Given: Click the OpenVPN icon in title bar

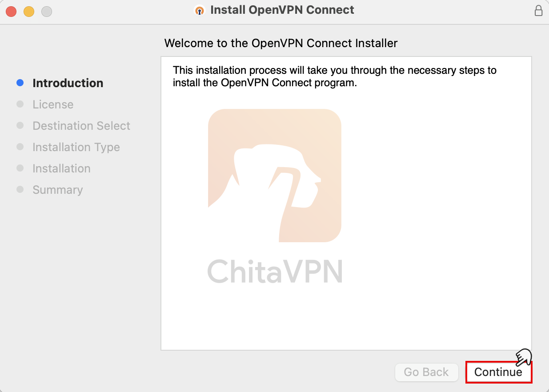Looking at the screenshot, I should pyautogui.click(x=200, y=10).
